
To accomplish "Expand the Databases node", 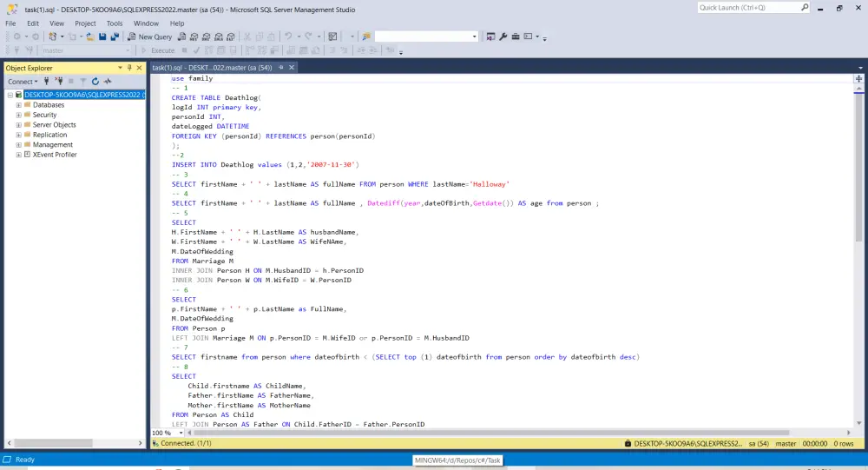I will click(18, 105).
